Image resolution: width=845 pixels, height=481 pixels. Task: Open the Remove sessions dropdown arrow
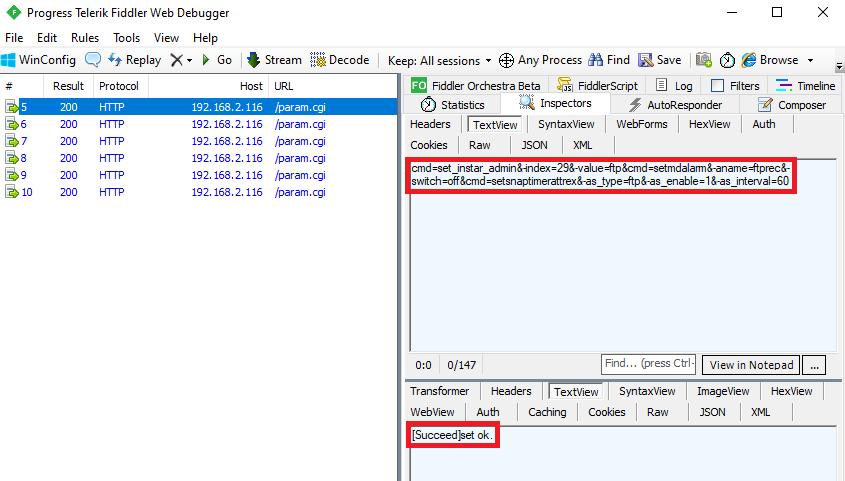click(189, 60)
